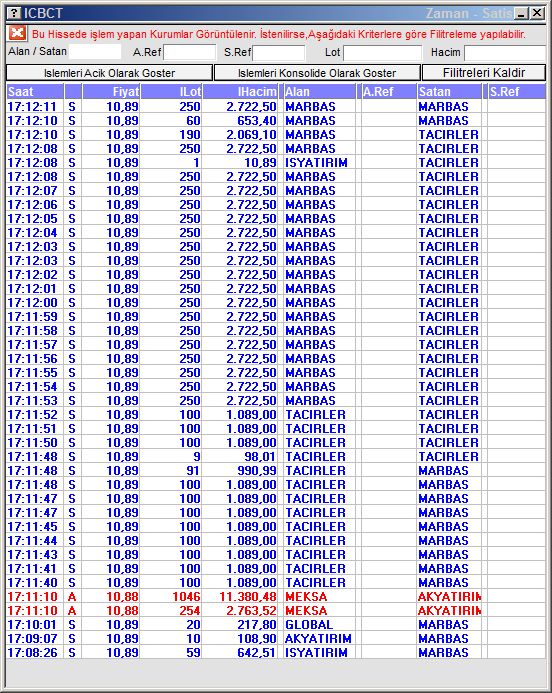The image size is (552, 693).
Task: Select the 17:11:40 time cell
Action: pos(35,583)
